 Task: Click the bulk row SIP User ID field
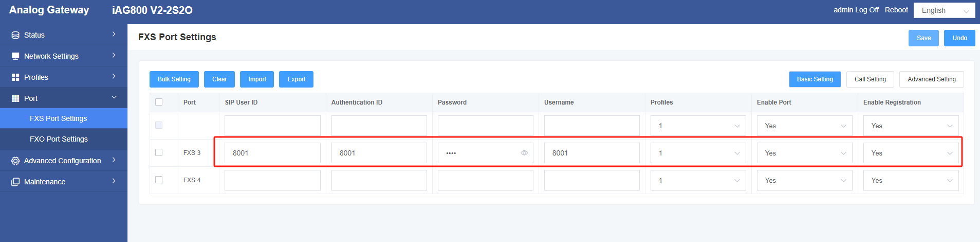pos(272,126)
